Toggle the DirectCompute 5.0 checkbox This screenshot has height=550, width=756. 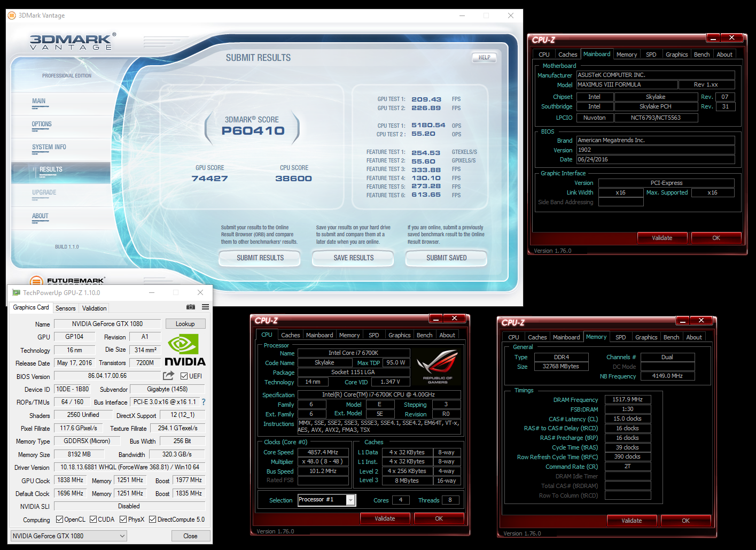click(x=152, y=520)
